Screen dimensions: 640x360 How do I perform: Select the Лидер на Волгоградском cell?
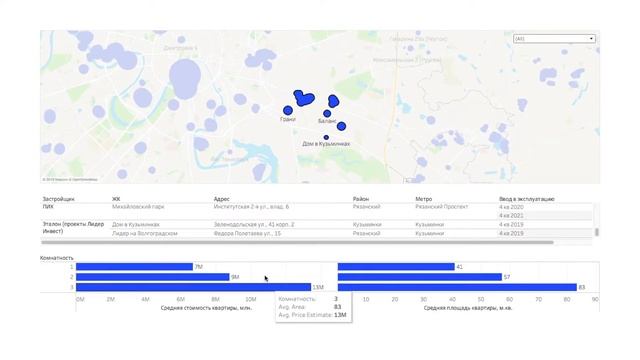[145, 233]
